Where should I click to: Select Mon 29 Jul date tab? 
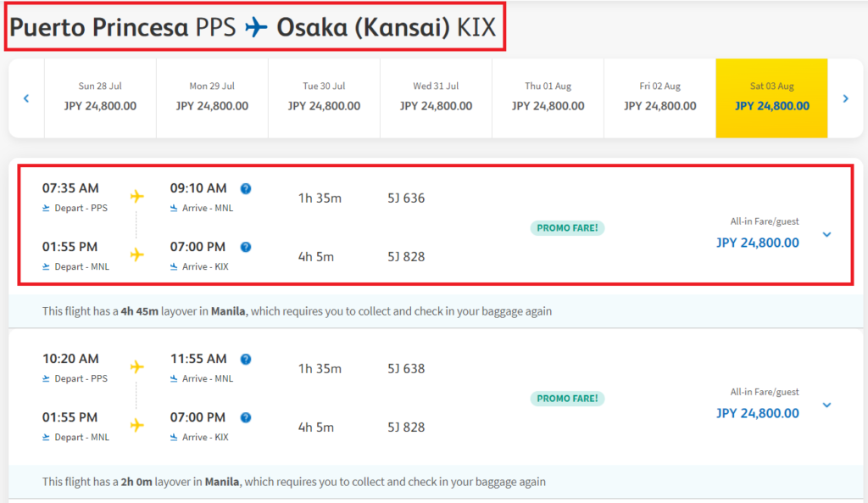click(x=212, y=98)
